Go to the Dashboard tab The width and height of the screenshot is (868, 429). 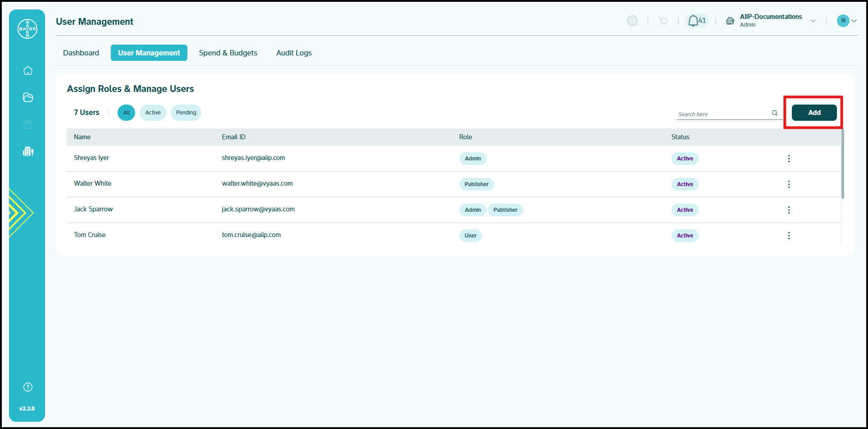pyautogui.click(x=81, y=53)
